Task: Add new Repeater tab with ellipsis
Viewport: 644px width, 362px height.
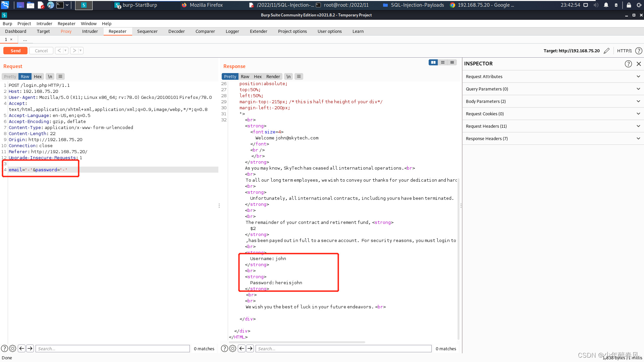Action: [x=25, y=40]
